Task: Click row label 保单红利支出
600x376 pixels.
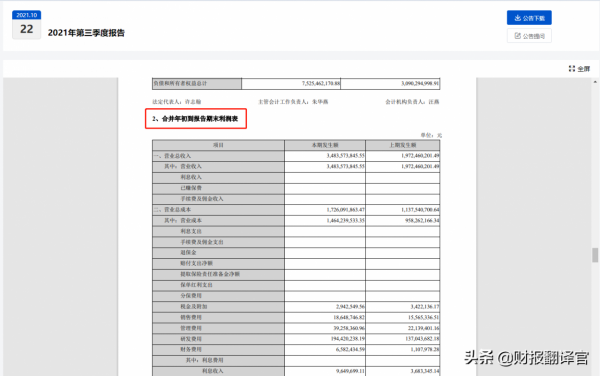Action: [196, 285]
